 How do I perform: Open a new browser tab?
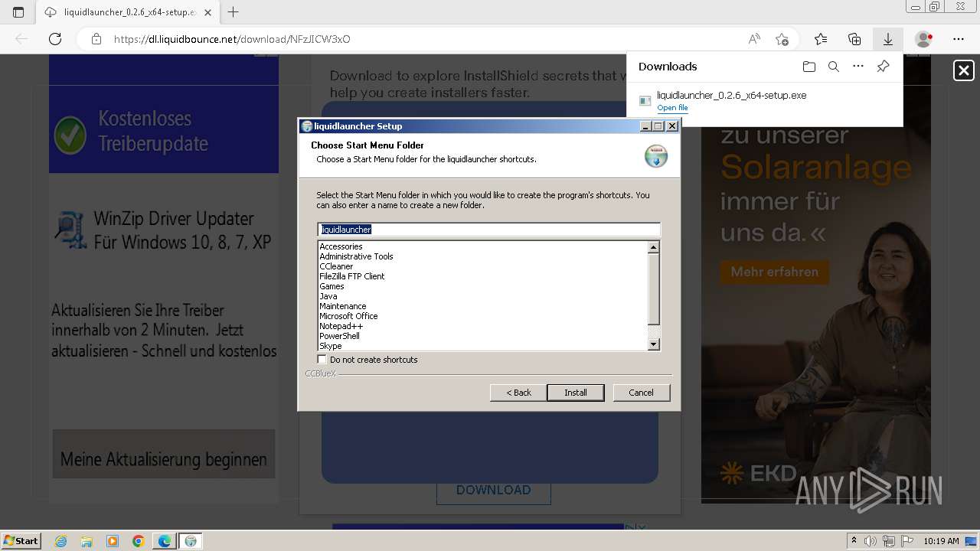pos(234,12)
